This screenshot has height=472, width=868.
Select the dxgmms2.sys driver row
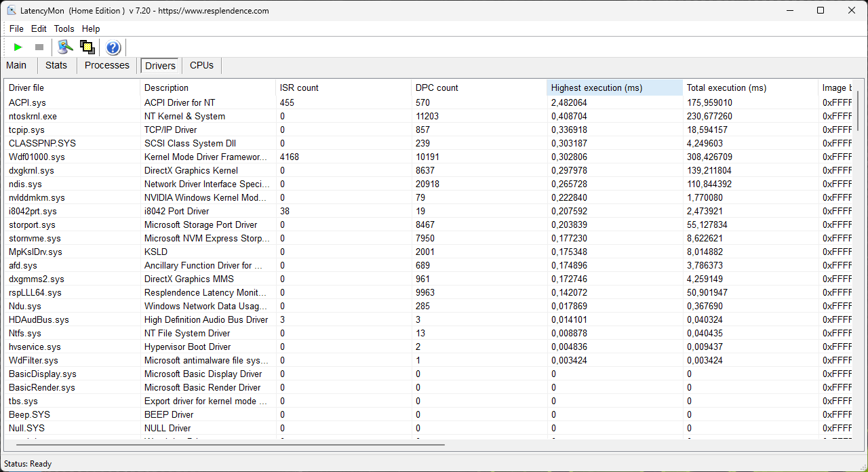pos(429,279)
